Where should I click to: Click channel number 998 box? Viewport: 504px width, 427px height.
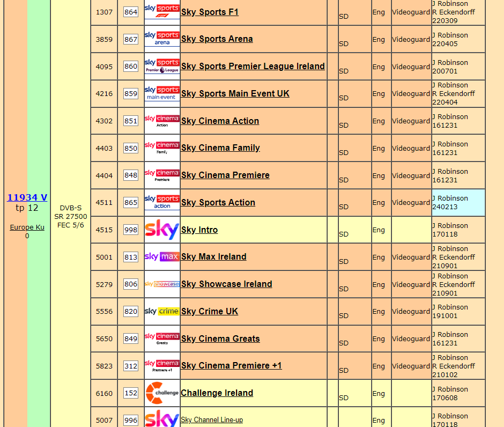point(131,230)
